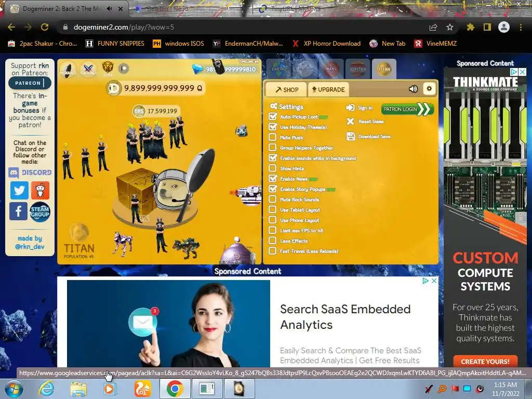This screenshot has width=532, height=399.
Task: Enable Use Tablet Layout
Action: tap(272, 210)
